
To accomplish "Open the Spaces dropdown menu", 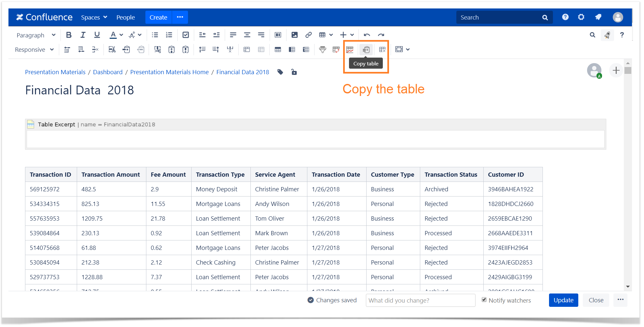I will pyautogui.click(x=94, y=17).
